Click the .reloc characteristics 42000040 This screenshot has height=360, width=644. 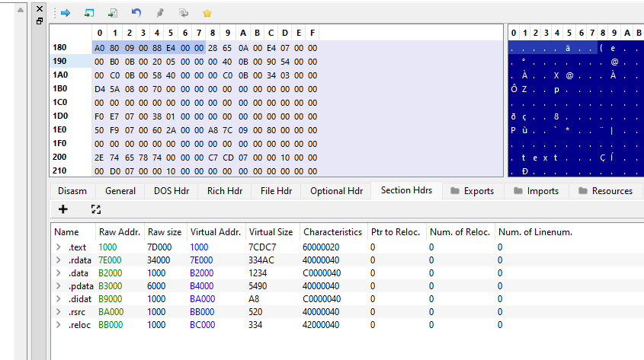[321, 325]
